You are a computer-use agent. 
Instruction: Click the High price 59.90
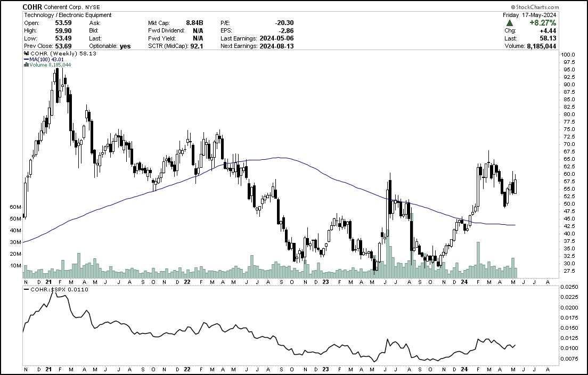click(63, 31)
